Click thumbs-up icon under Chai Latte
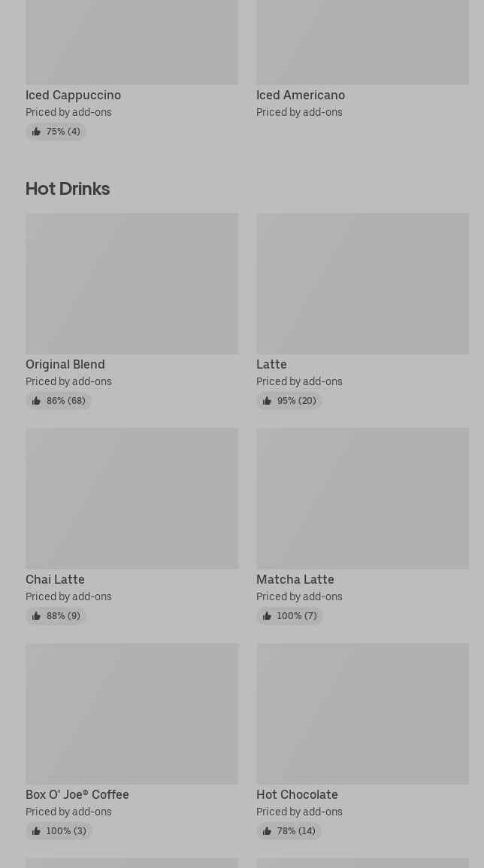This screenshot has width=484, height=868. coord(36,616)
